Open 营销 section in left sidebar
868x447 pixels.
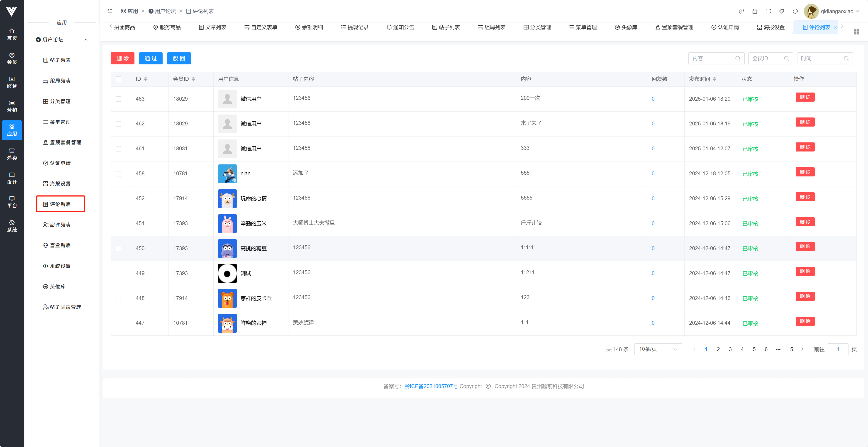12,106
